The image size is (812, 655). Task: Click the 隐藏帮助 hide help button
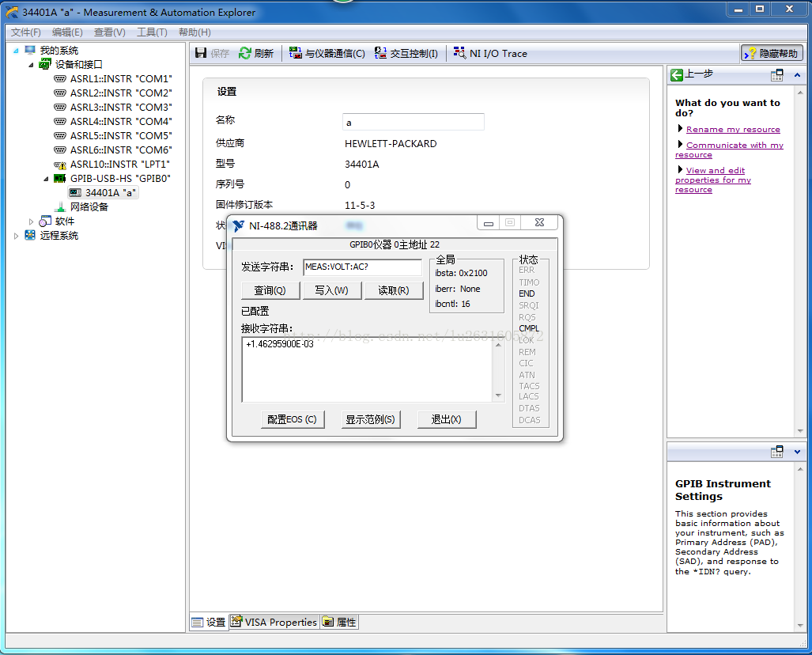coord(772,53)
